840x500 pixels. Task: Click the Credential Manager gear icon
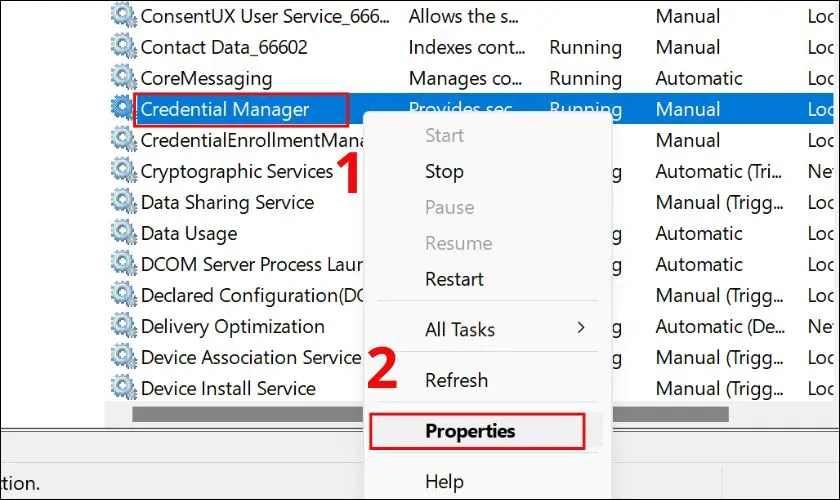[x=124, y=109]
